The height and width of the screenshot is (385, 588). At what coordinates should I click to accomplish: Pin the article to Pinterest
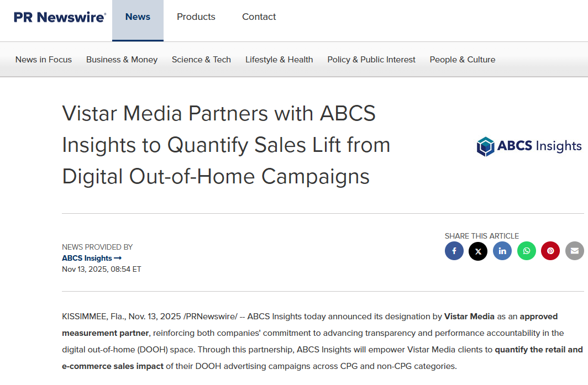(x=550, y=251)
